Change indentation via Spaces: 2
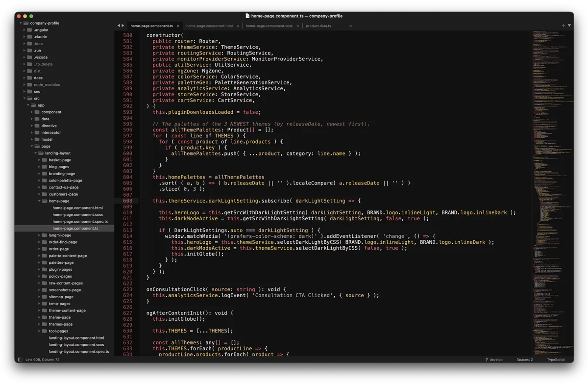This screenshot has height=386, width=588. pyautogui.click(x=524, y=360)
